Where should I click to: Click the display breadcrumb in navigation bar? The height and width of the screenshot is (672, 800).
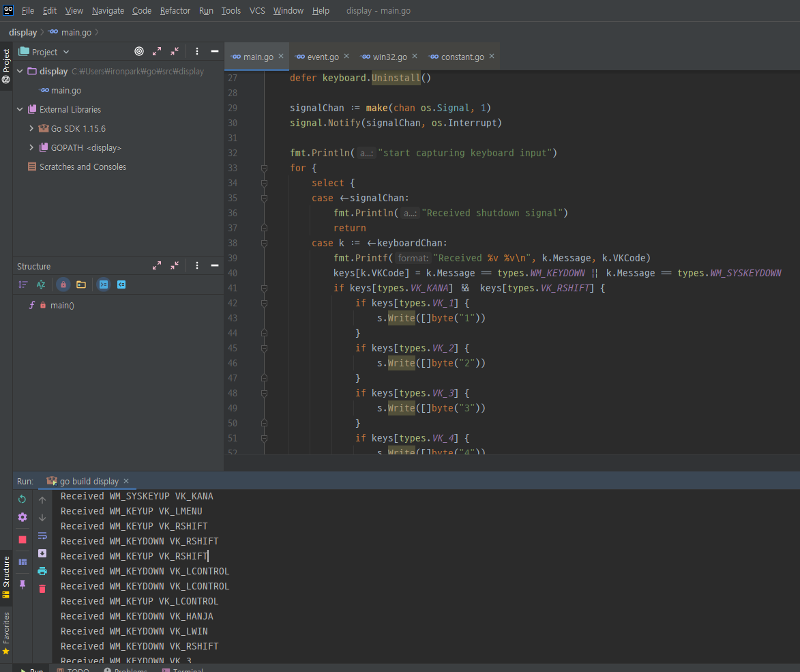pos(23,32)
